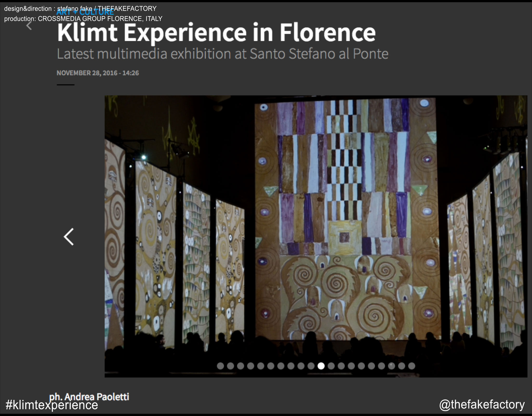Screen dimensions: 532x416
Task: Choose the second-to-last slideshow pagination dot
Action: [402, 366]
